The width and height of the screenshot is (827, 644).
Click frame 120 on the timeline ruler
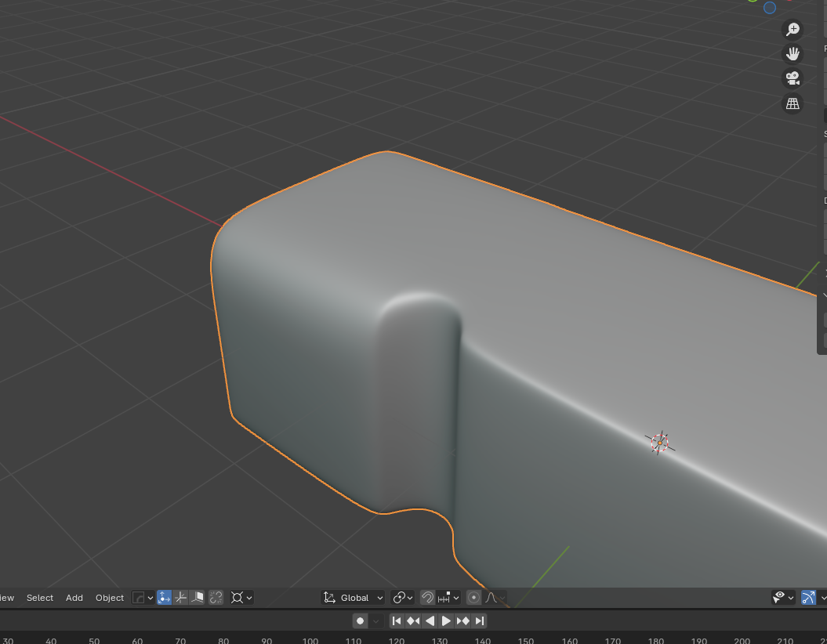pos(397,640)
